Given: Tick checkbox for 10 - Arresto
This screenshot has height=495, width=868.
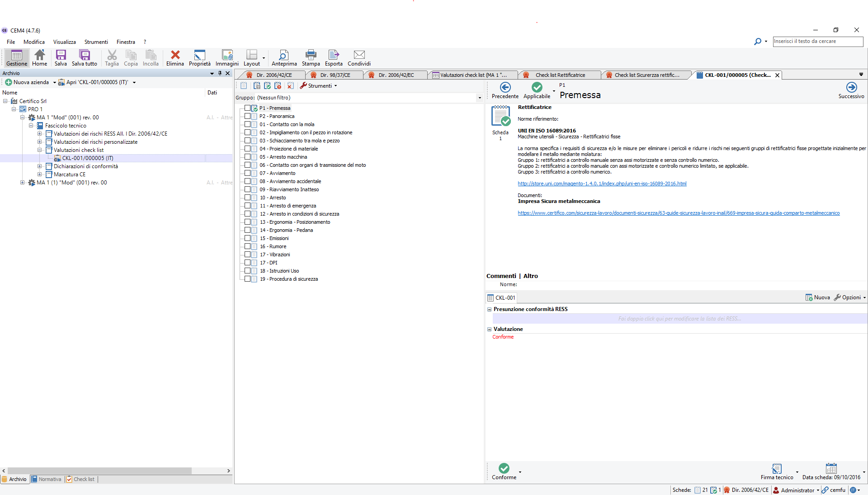Looking at the screenshot, I should [247, 198].
